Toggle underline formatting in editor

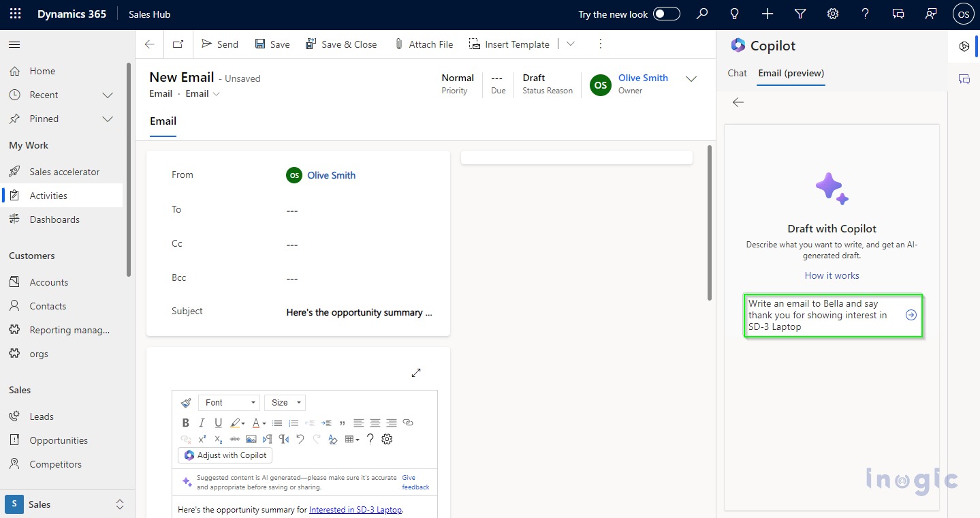click(219, 423)
